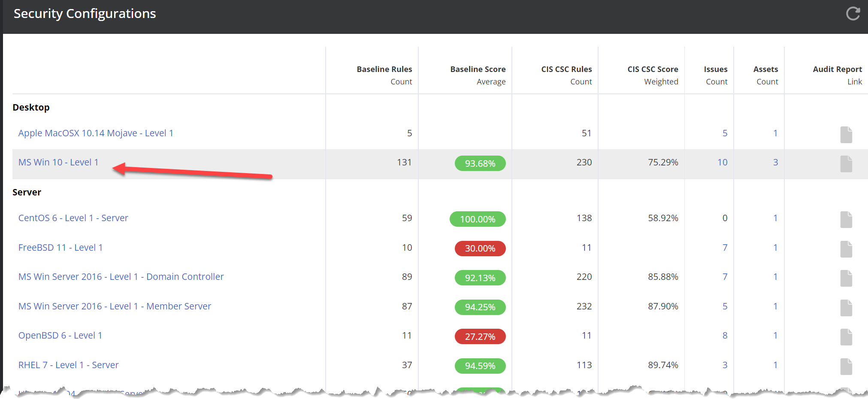
Task: Open audit report icon for FreeBSD 11
Action: [x=846, y=249]
